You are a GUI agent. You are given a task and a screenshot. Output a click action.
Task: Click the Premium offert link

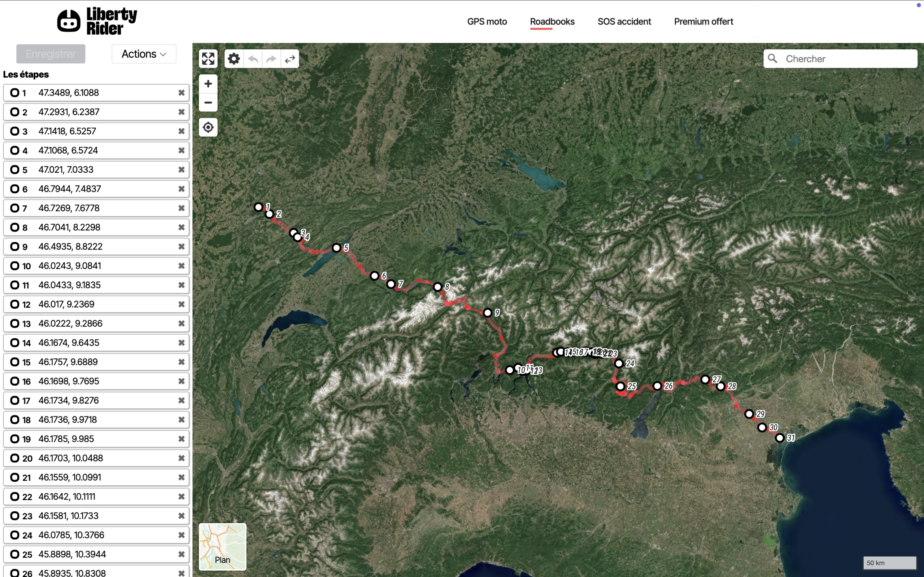703,21
